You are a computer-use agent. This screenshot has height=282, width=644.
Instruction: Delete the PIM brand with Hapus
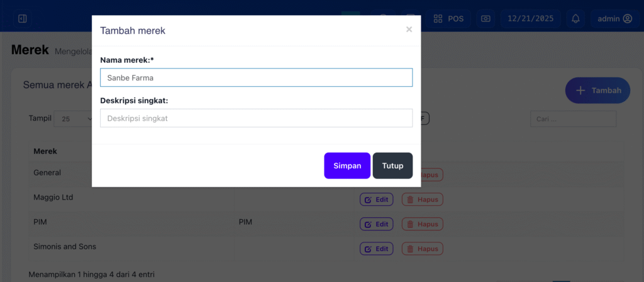coord(423,224)
